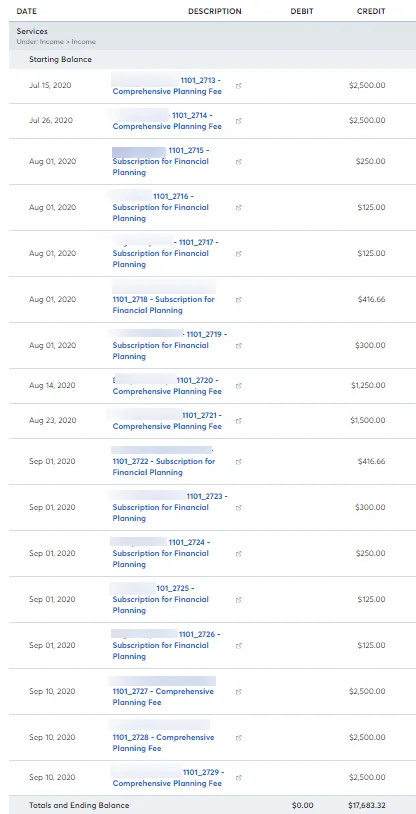The height and width of the screenshot is (814, 416).
Task: Open the 1101_2723 Subscription transaction link
Action: coord(170,507)
